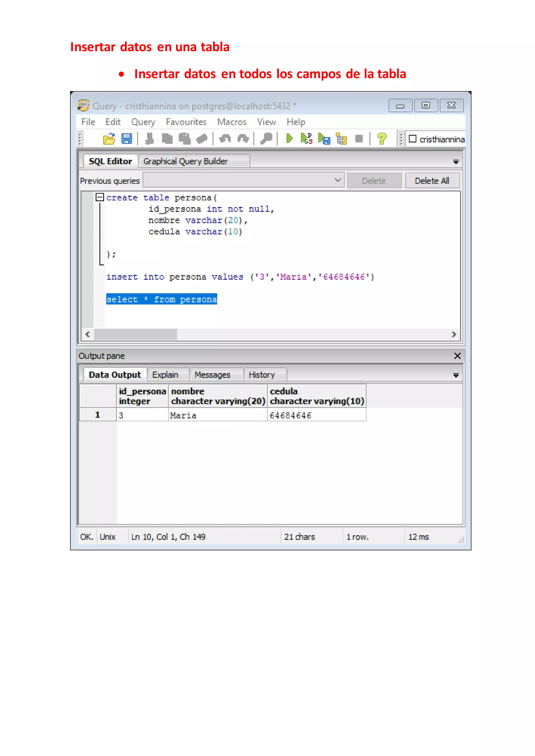Click the horizontal scrollbar thumb in editor
Screen dimensions: 535x756
click(x=136, y=335)
